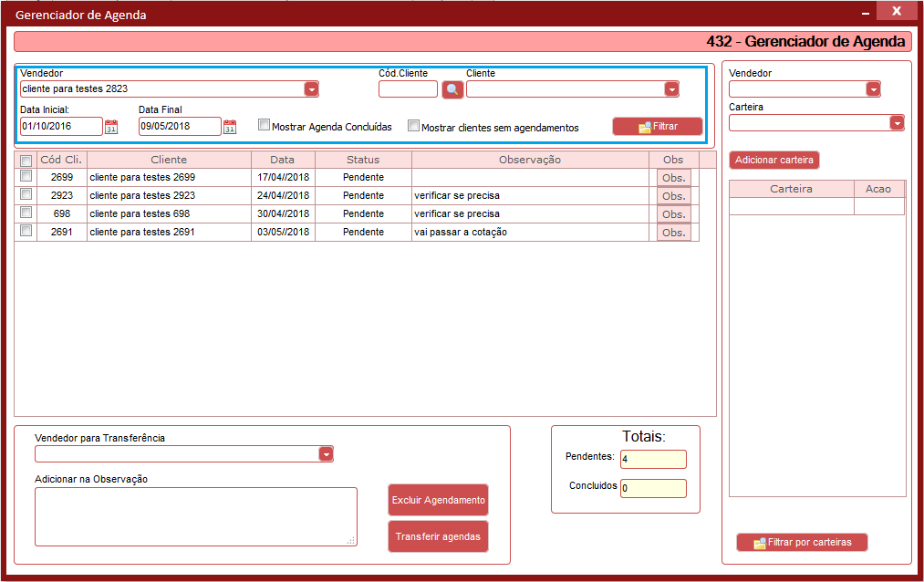This screenshot has width=924, height=582.
Task: Click the Filtrar button
Action: point(658,127)
